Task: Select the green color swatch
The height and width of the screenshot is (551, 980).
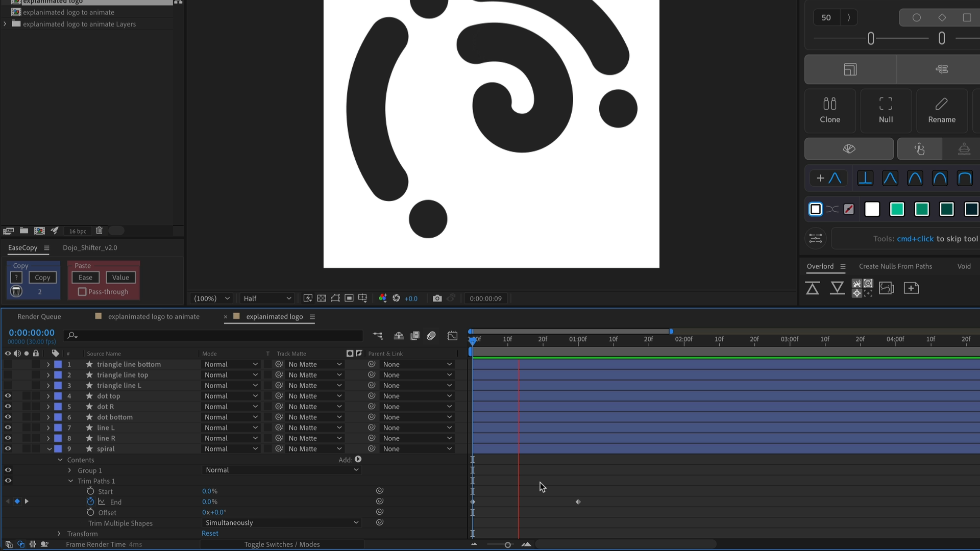Action: tap(897, 209)
